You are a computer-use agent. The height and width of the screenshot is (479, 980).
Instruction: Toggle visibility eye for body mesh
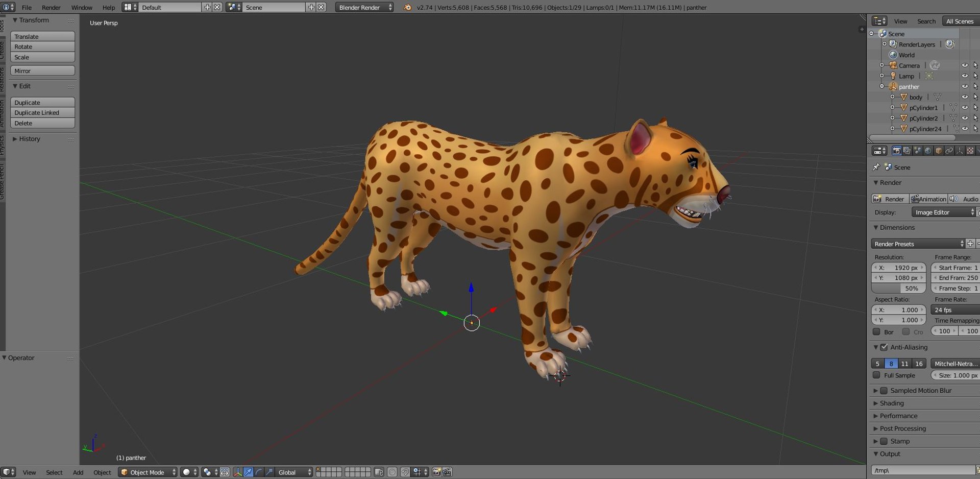click(x=965, y=97)
